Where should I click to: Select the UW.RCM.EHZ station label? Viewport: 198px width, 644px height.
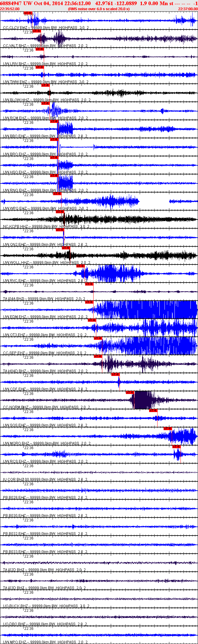point(46,118)
